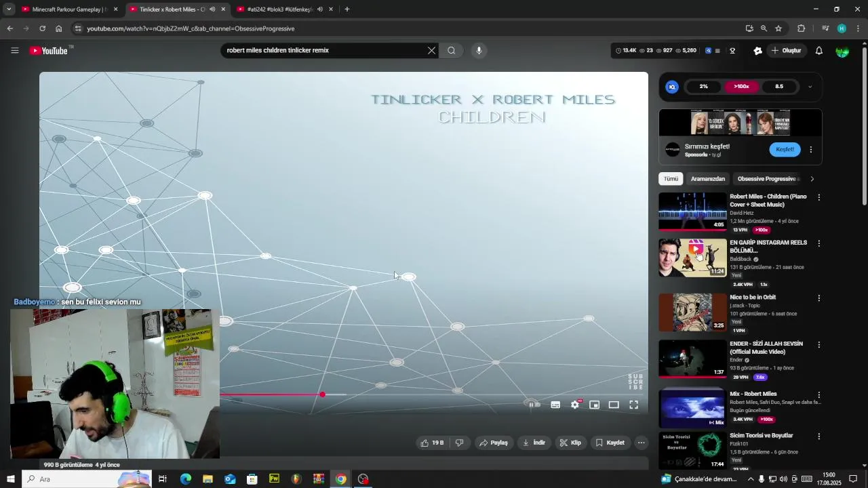Create a clip with Klip button
The width and height of the screenshot is (868, 488).
coord(570,443)
